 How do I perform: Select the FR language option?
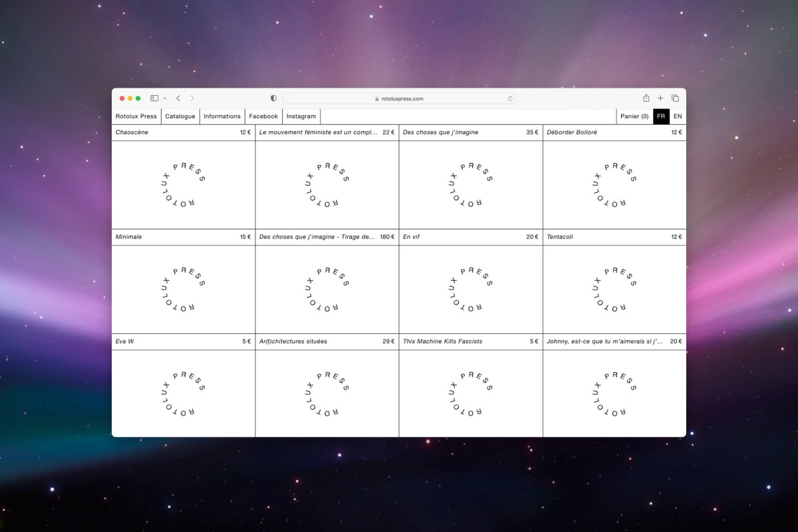[x=661, y=116]
